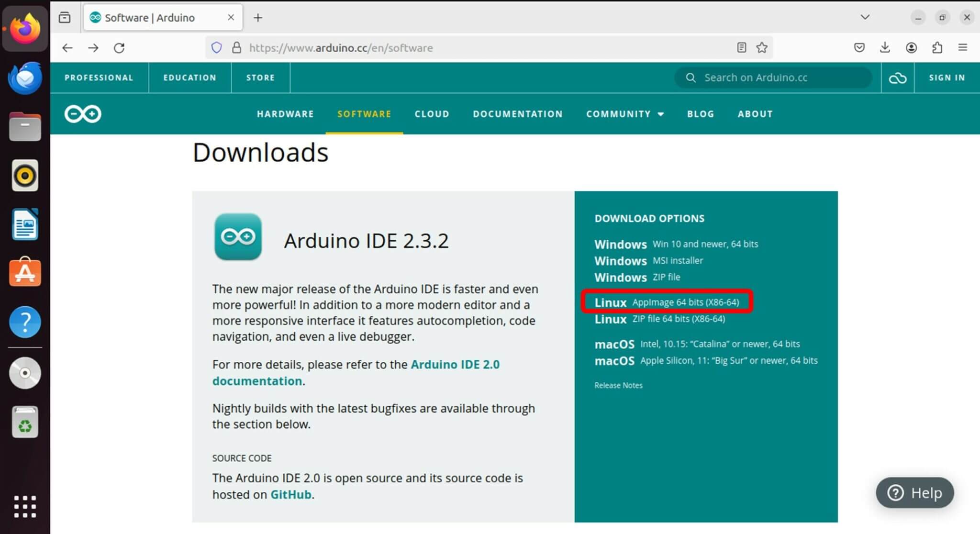Open the GitHub source code link

[290, 494]
